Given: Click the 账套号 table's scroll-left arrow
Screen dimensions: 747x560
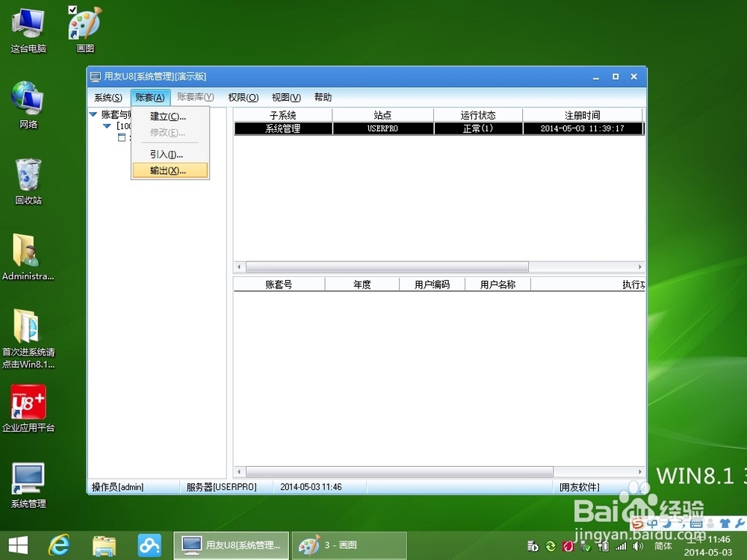Looking at the screenshot, I should [239, 471].
